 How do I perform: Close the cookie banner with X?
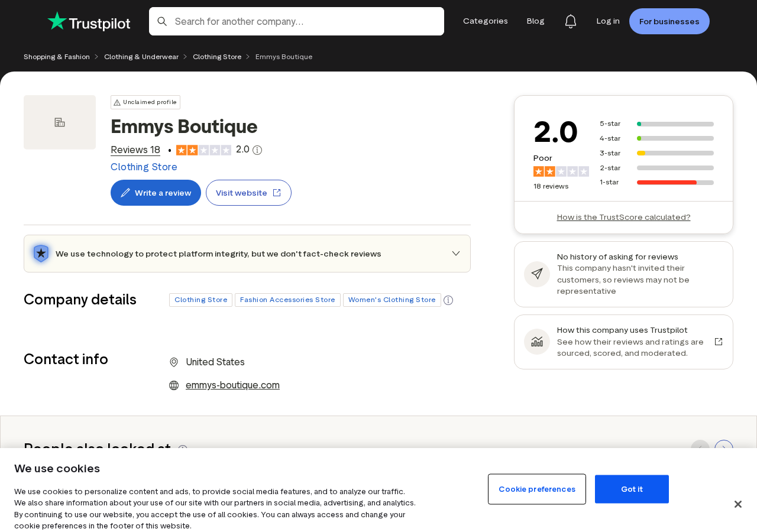(x=737, y=504)
